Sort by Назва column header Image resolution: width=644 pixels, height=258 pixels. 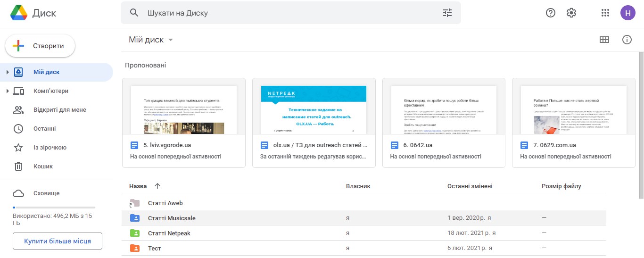tap(138, 186)
